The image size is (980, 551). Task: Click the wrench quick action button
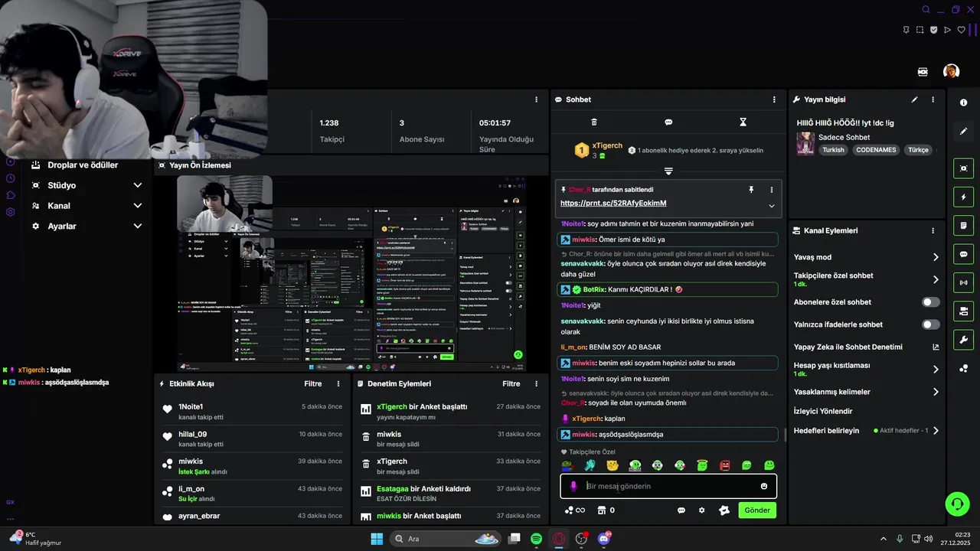click(x=963, y=340)
